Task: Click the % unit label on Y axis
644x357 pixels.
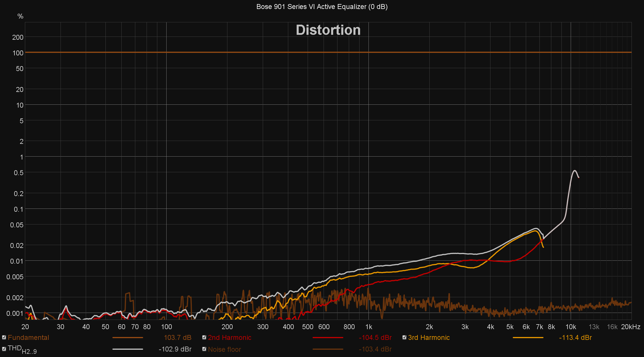Action: pos(20,16)
